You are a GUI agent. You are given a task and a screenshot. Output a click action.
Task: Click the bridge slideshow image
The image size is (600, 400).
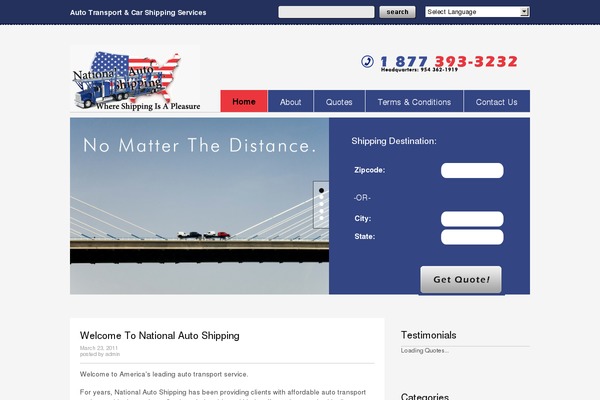pyautogui.click(x=199, y=206)
